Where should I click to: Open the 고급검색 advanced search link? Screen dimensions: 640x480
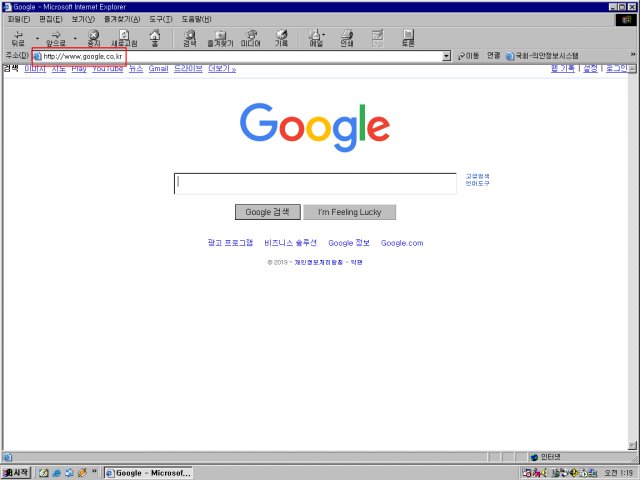478,176
